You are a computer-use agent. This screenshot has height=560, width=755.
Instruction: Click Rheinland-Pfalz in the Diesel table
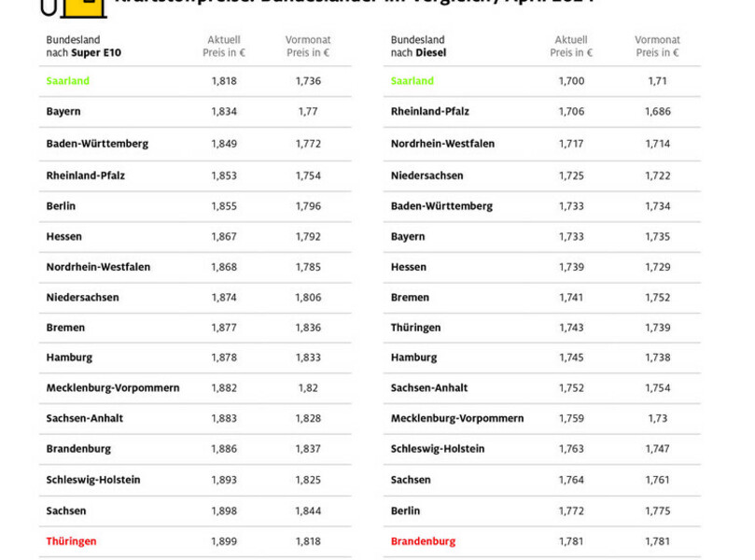point(429,112)
